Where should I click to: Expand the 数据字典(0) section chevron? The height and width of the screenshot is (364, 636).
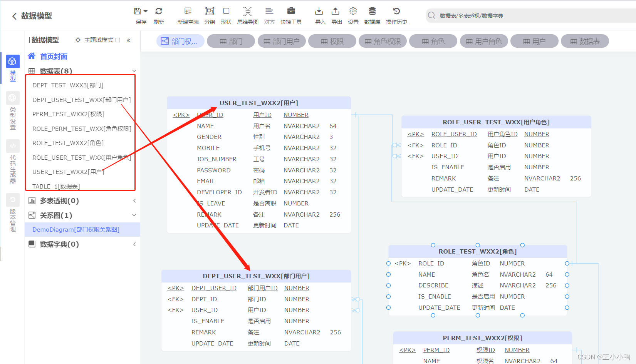pos(134,244)
